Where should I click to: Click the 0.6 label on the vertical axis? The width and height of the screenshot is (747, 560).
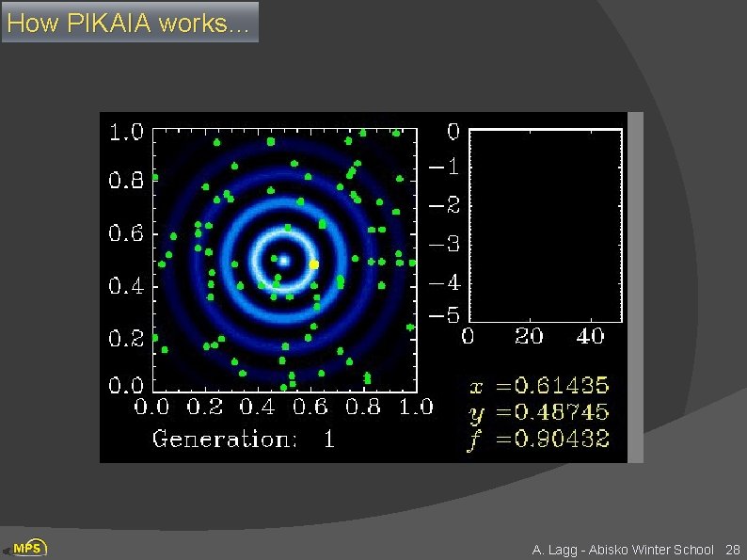tap(126, 233)
